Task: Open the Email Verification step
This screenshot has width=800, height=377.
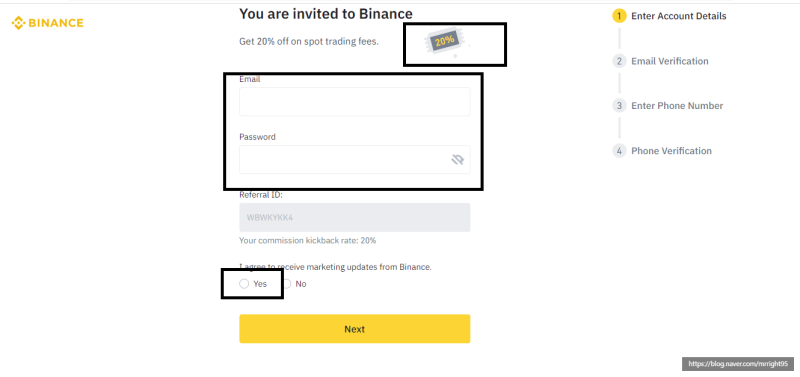Action: (670, 61)
